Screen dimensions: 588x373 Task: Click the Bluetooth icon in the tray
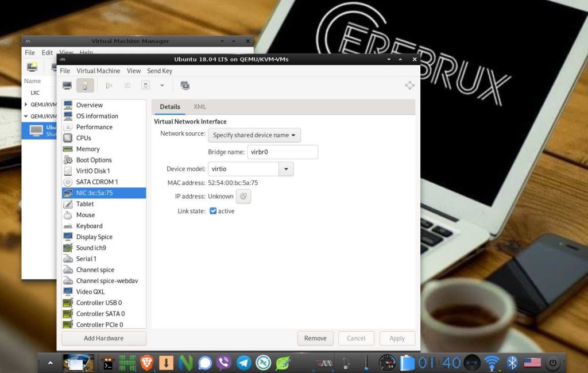512,363
